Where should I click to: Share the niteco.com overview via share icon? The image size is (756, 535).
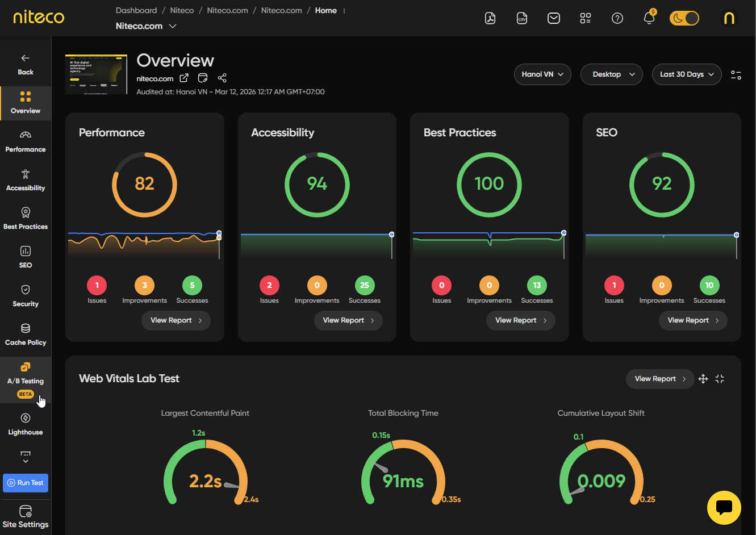coord(222,78)
